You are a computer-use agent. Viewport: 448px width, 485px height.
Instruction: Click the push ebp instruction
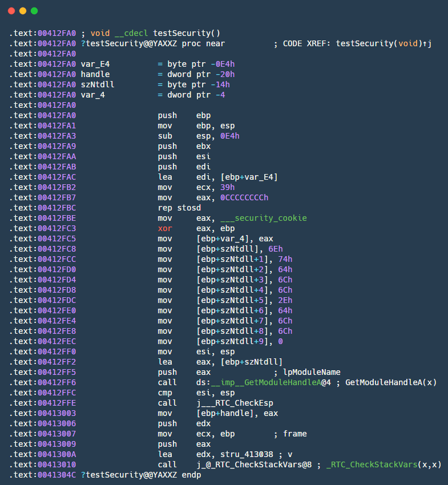[x=184, y=115]
